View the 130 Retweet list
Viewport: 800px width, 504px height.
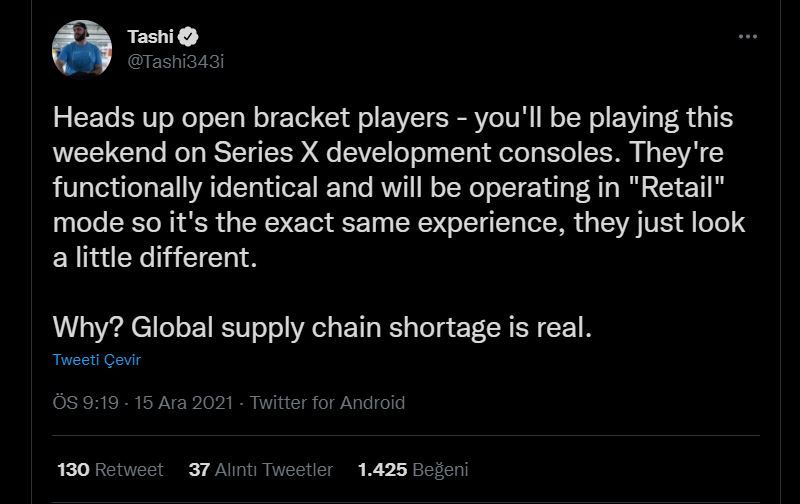tap(110, 470)
